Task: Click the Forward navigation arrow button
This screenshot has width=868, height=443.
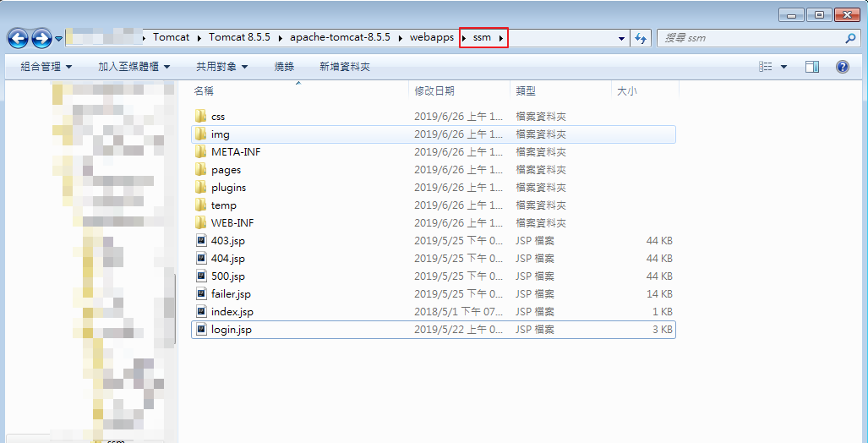Action: point(41,38)
